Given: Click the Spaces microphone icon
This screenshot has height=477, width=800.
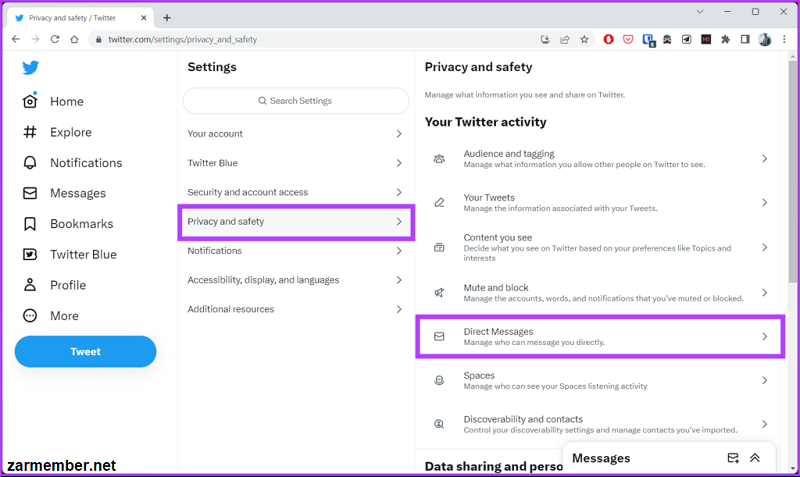Looking at the screenshot, I should [439, 380].
